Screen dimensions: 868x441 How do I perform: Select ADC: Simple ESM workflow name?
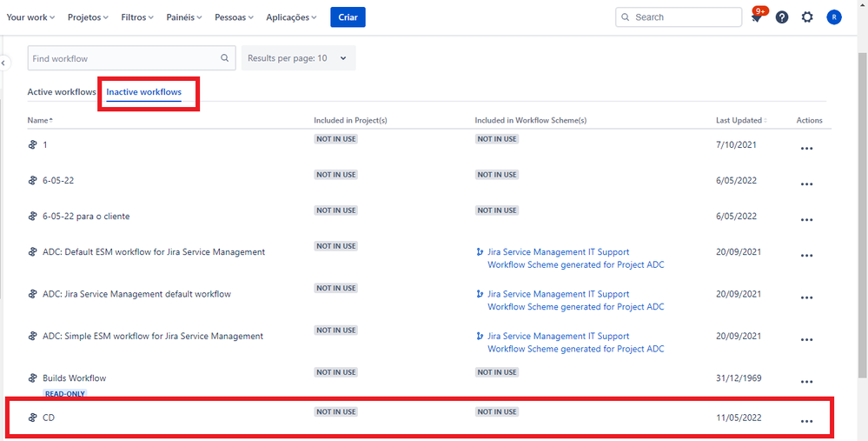click(x=153, y=337)
